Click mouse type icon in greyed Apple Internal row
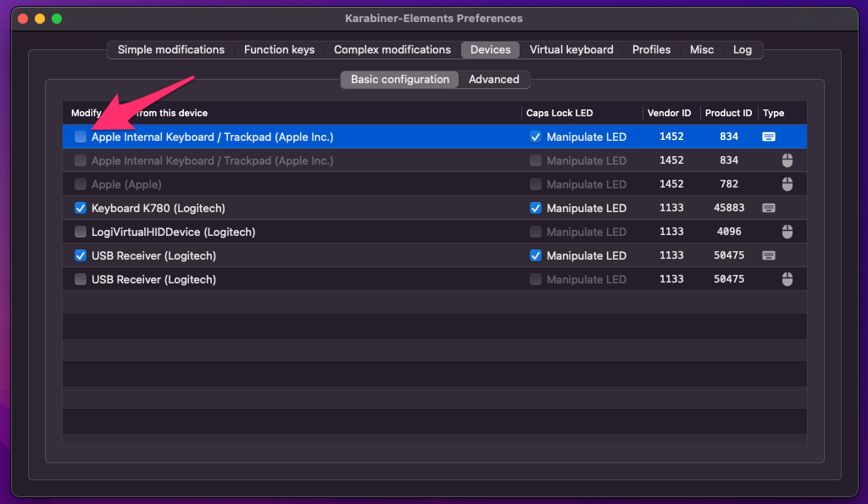Viewport: 868px width, 504px height. [x=787, y=160]
